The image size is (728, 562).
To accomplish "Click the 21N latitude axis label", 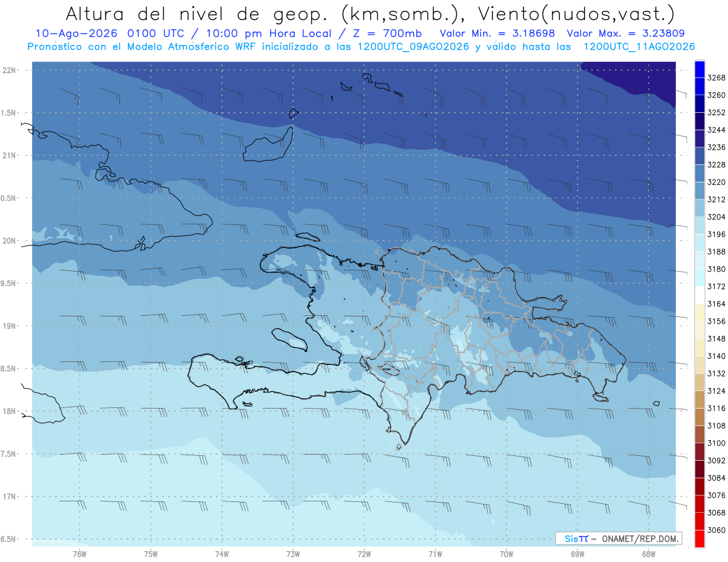I will (8, 156).
